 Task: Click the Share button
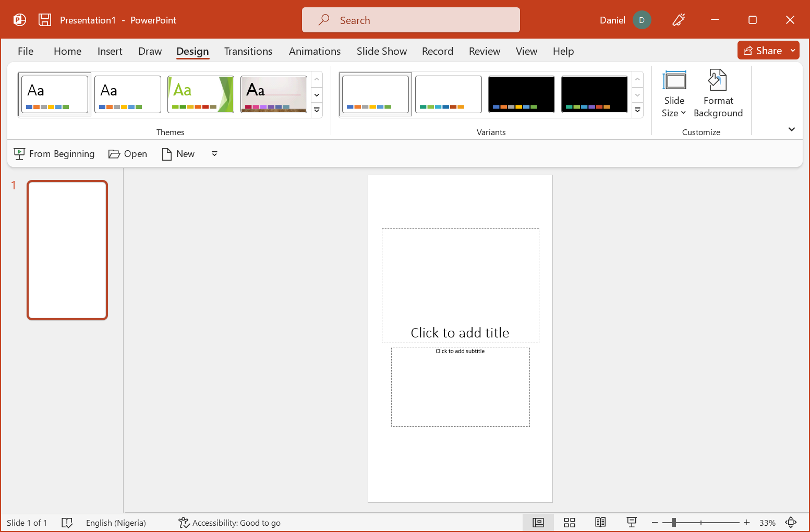pos(763,51)
